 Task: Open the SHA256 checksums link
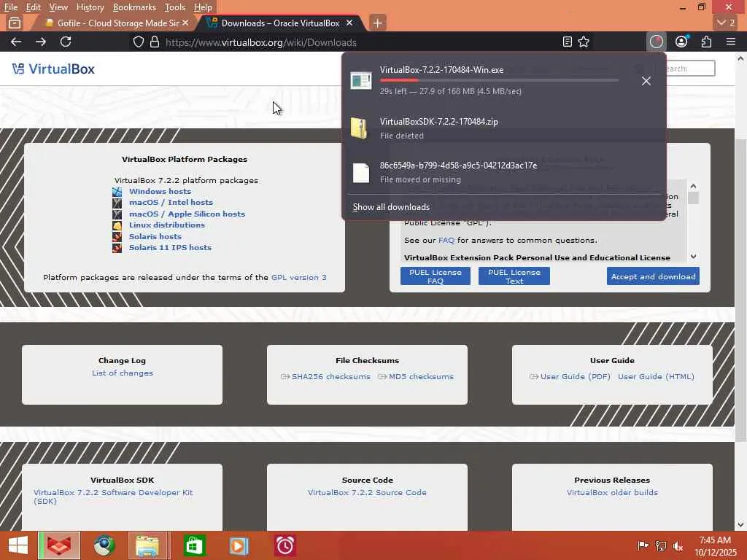tap(330, 377)
